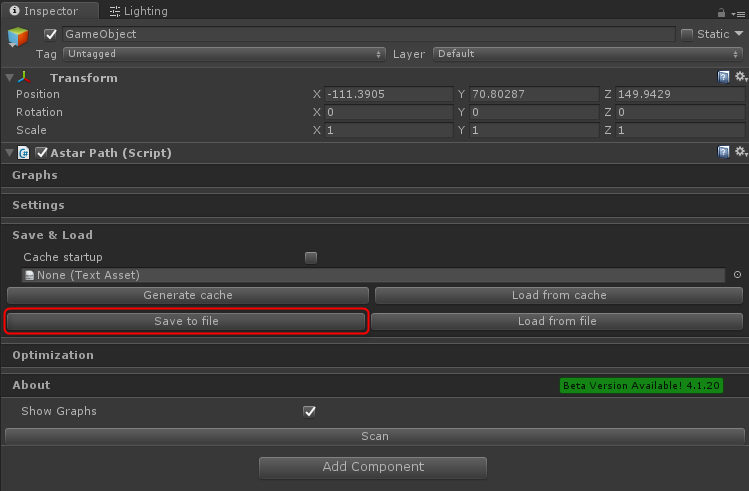The width and height of the screenshot is (749, 491).
Task: Uncheck the Show Graphs checkbox
Action: pyautogui.click(x=310, y=411)
